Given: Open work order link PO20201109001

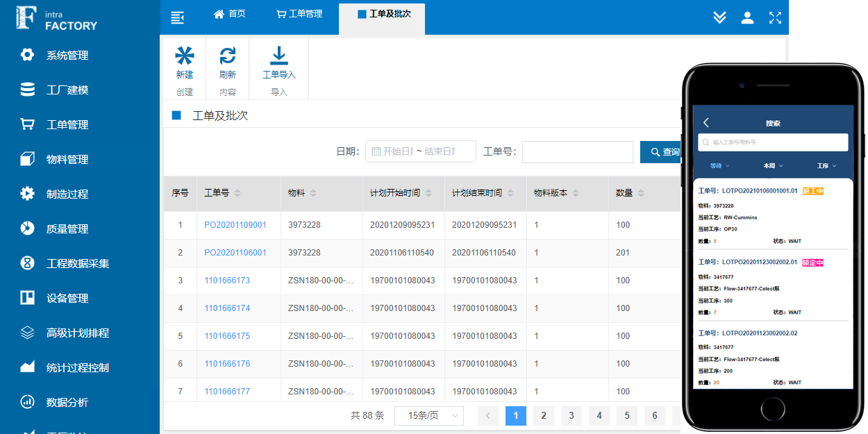Looking at the screenshot, I should [235, 225].
